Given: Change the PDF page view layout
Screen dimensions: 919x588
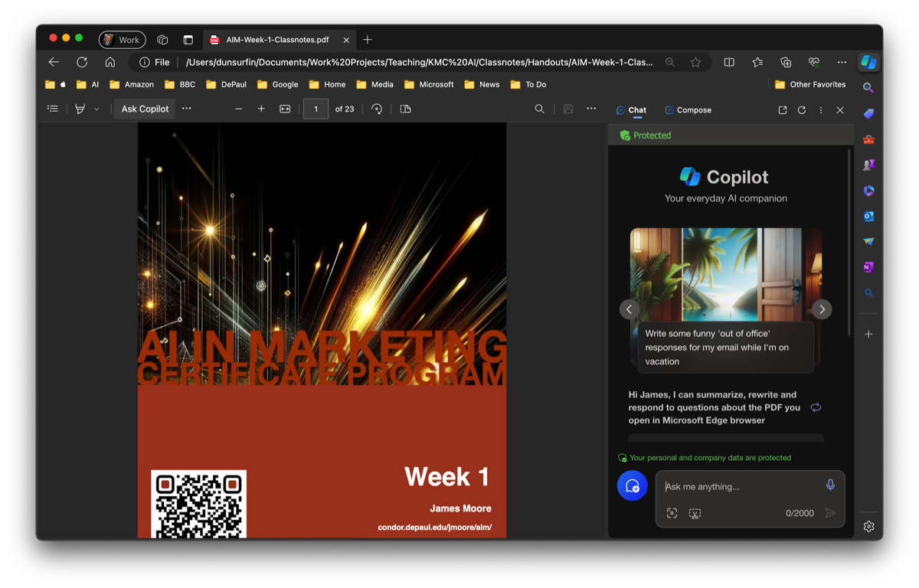Looking at the screenshot, I should (x=406, y=109).
